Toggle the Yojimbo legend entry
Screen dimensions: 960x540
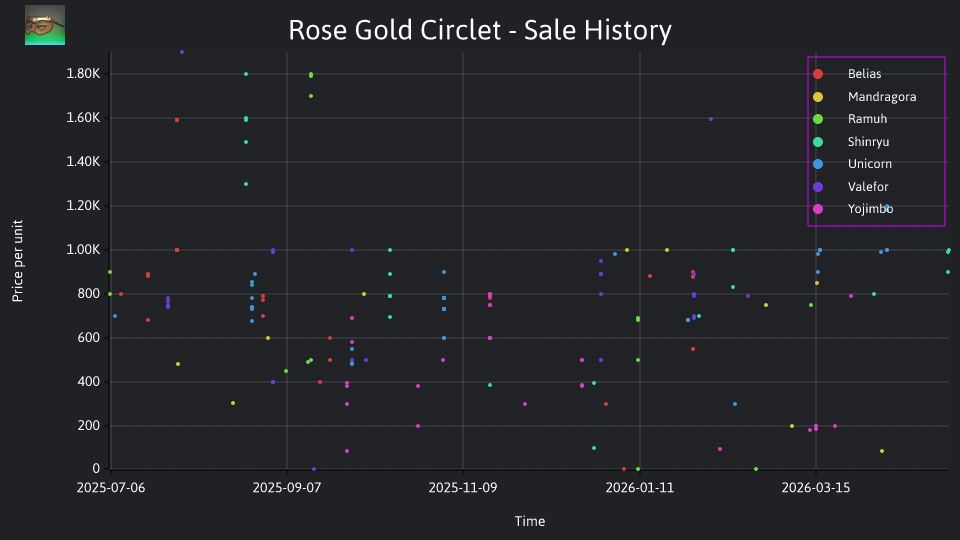click(870, 209)
